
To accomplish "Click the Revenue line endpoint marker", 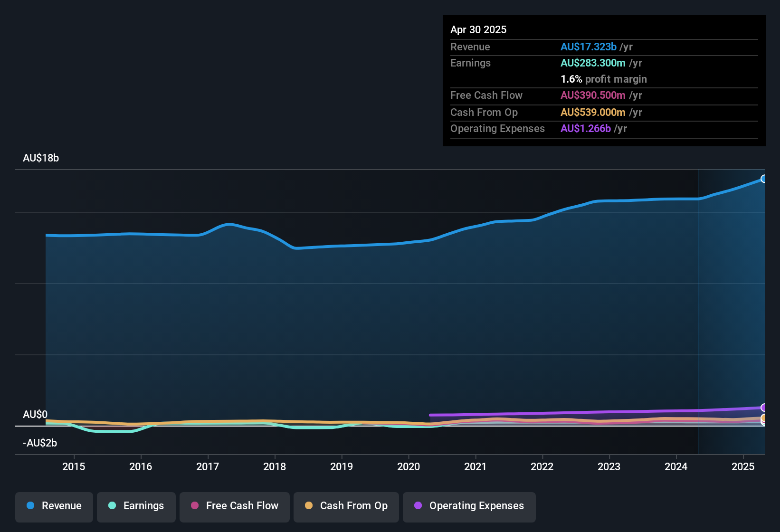I will point(763,179).
